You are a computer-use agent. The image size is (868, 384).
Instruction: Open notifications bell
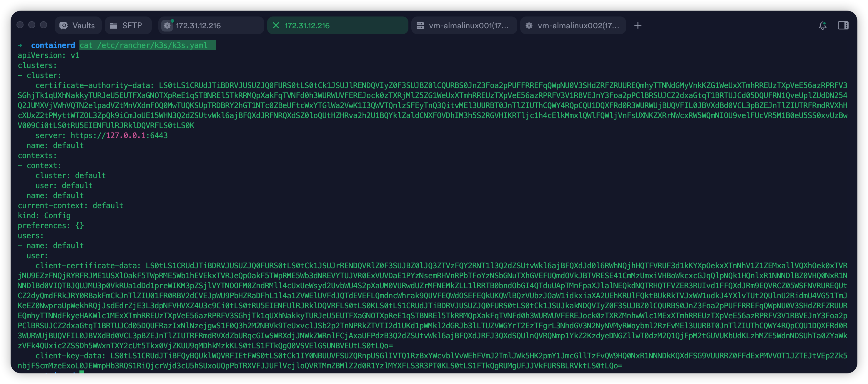coord(822,26)
